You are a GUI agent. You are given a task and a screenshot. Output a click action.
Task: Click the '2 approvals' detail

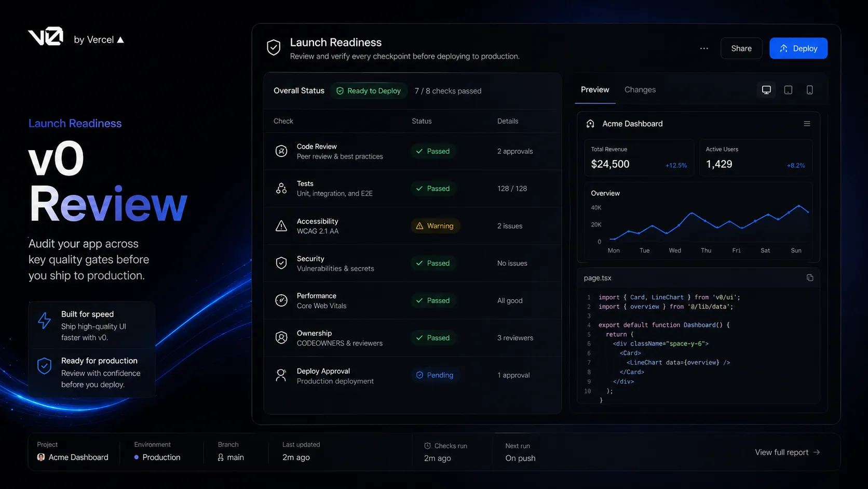[x=515, y=151]
